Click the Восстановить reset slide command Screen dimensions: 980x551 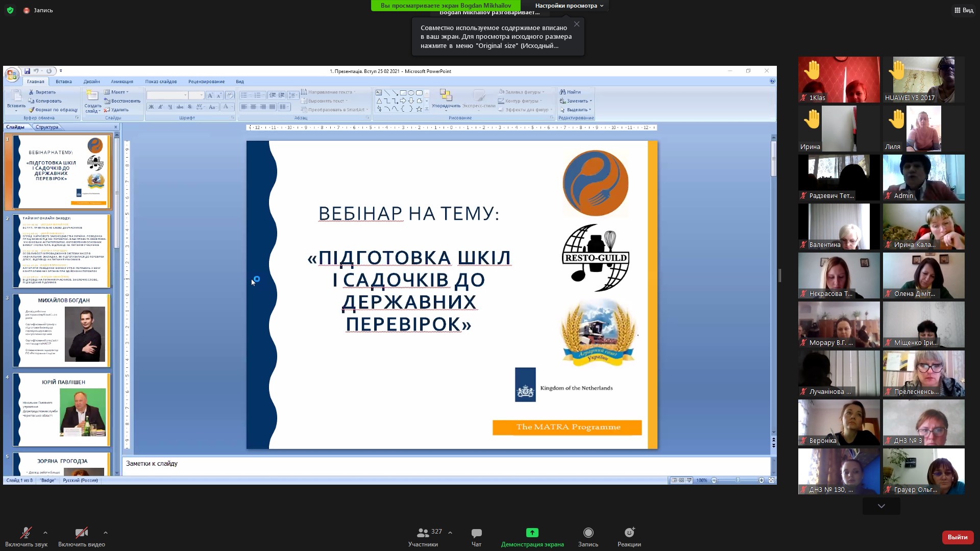tap(122, 101)
